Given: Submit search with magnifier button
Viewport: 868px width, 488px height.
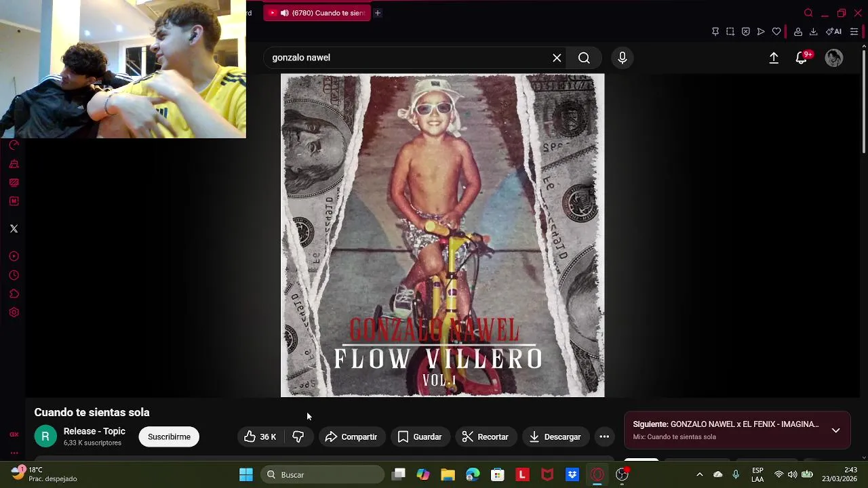Looking at the screenshot, I should 584,58.
